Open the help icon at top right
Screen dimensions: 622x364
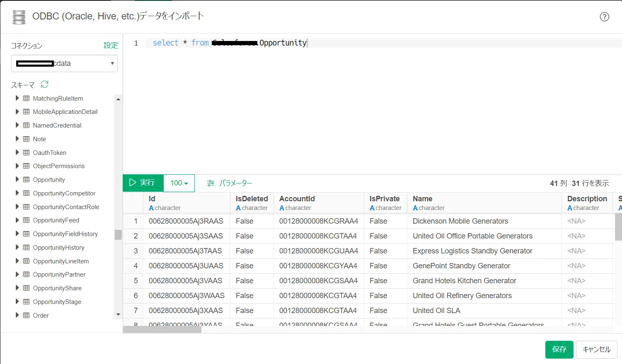pos(605,17)
